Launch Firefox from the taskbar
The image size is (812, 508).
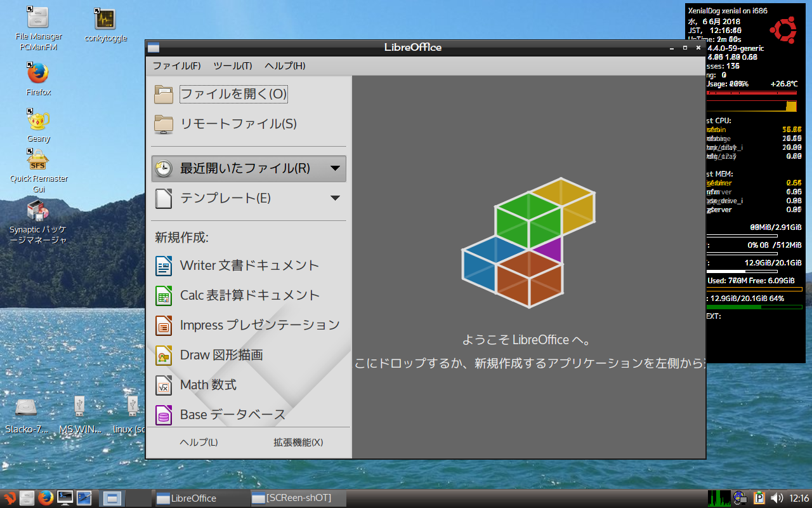(x=45, y=498)
